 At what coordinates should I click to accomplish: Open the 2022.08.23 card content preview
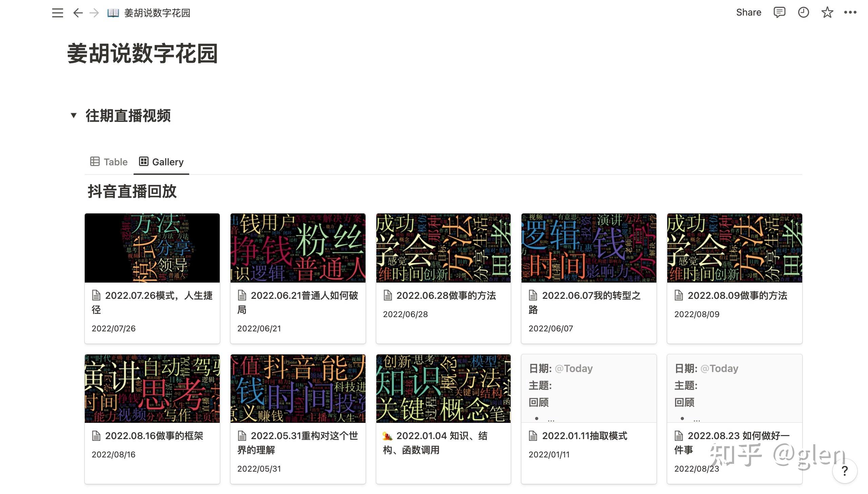coord(734,389)
